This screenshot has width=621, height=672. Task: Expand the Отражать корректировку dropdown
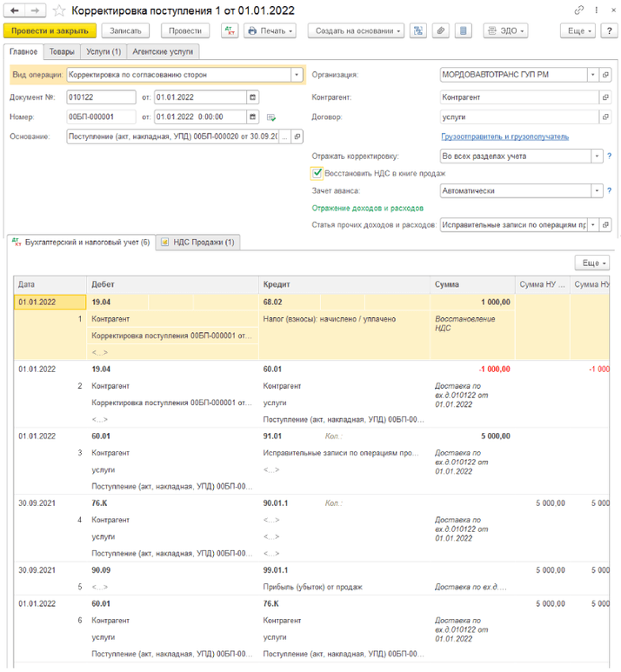[596, 156]
